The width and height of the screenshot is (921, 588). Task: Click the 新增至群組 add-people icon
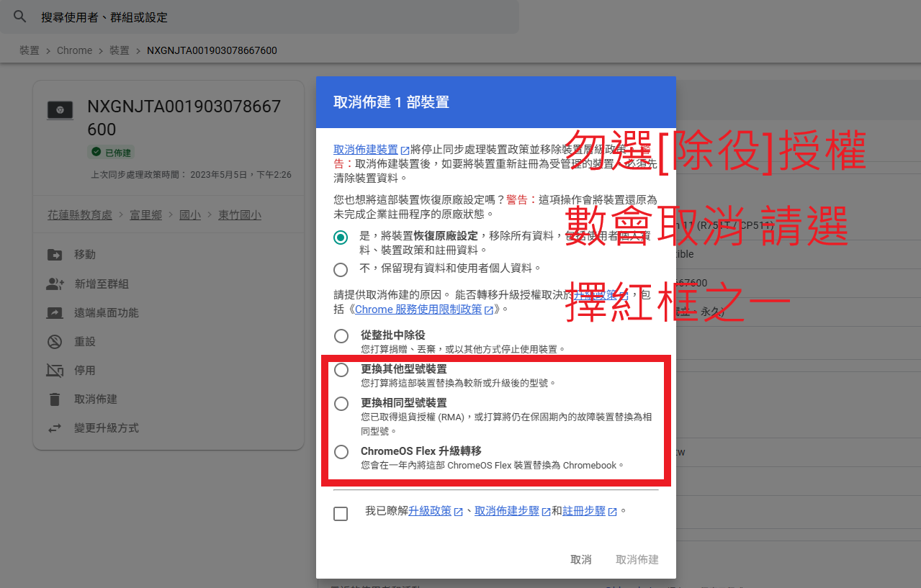coord(55,284)
